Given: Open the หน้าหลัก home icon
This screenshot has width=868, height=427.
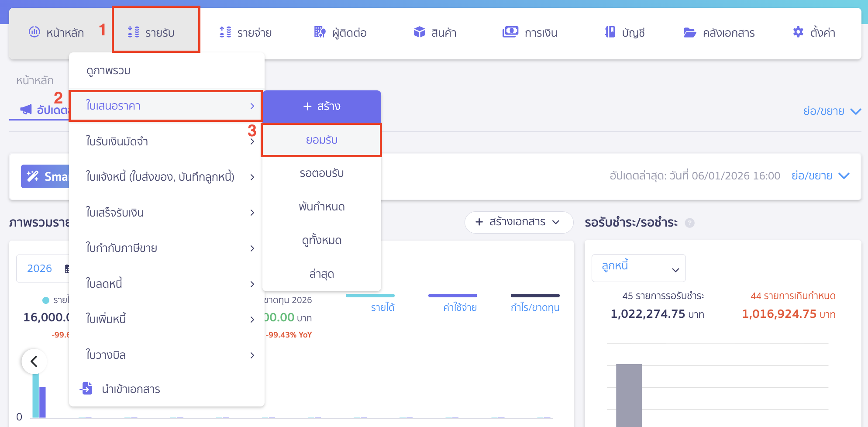Looking at the screenshot, I should 34,32.
